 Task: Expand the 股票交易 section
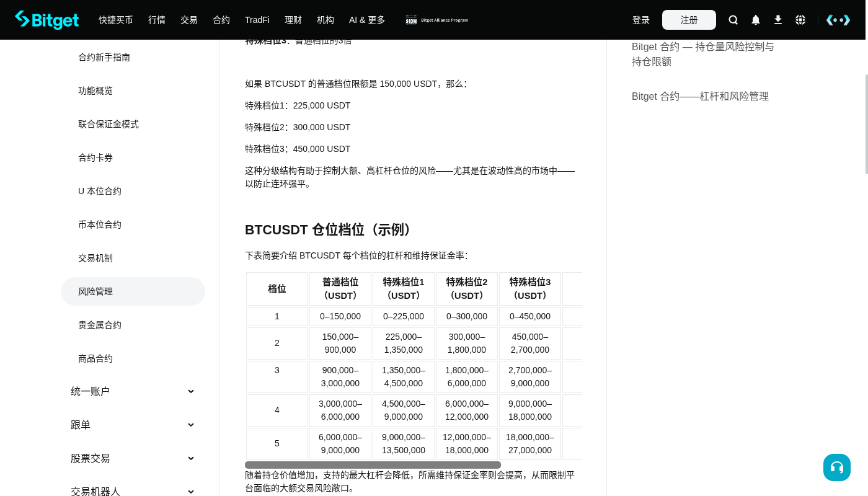133,458
